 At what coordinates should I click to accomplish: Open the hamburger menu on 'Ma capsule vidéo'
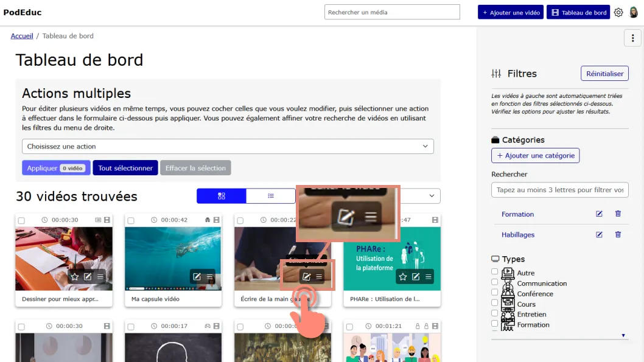(x=210, y=277)
